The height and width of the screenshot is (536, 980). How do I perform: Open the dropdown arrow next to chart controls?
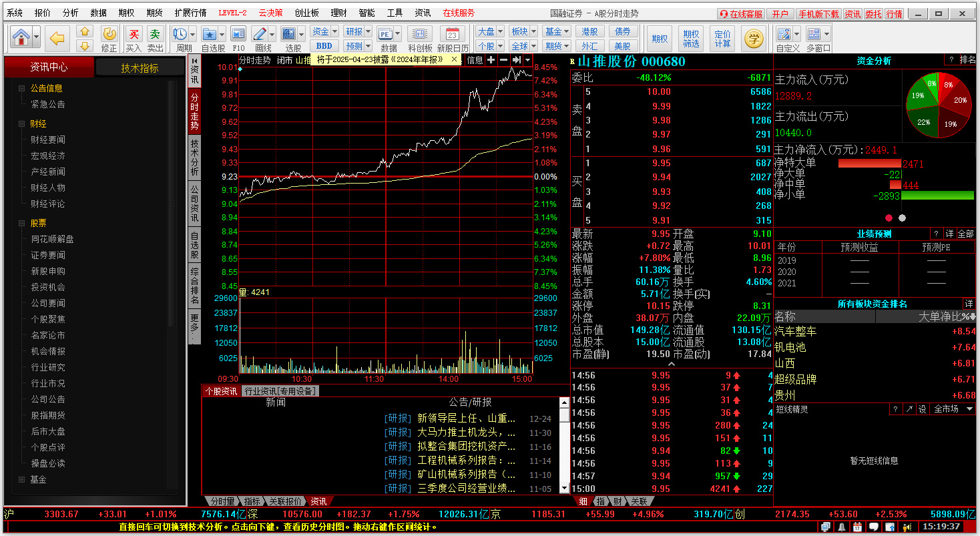528,60
